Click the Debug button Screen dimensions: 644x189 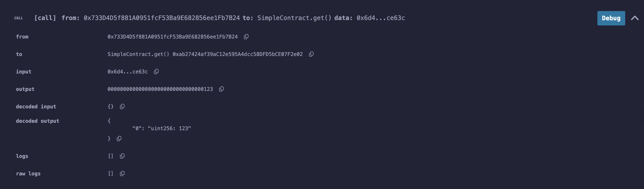point(611,18)
